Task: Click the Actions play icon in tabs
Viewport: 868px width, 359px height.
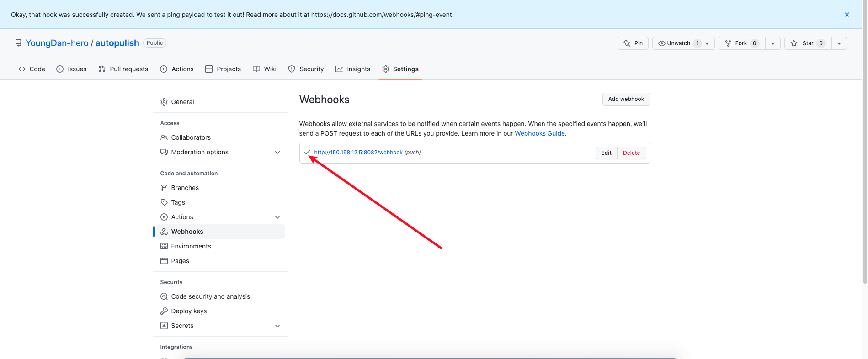Action: click(164, 69)
